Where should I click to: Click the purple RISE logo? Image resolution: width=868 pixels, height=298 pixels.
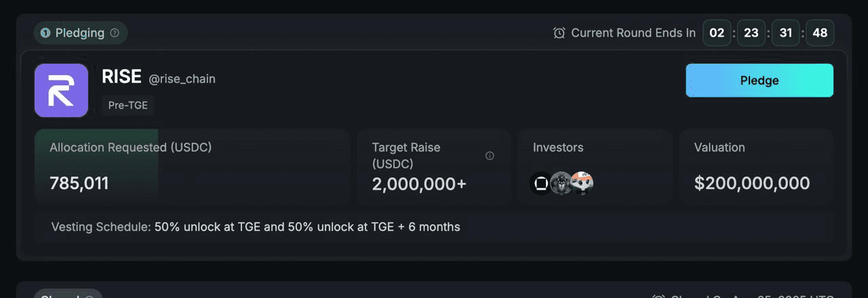click(61, 91)
